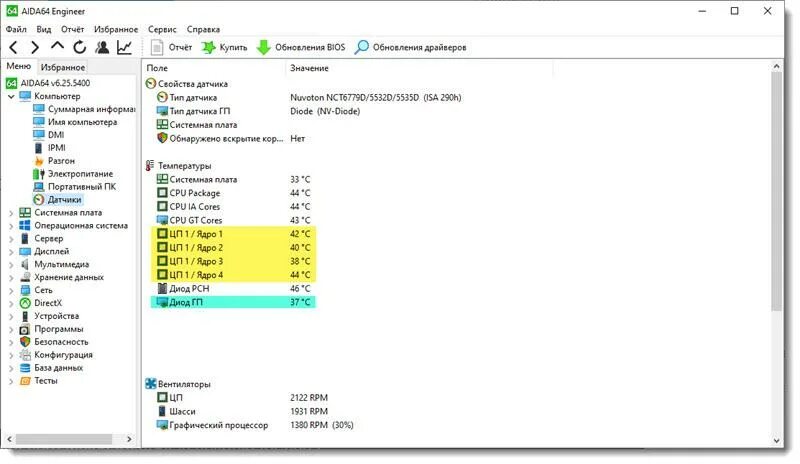
Task: Select the Графический процессор fan row
Action: [x=255, y=425]
